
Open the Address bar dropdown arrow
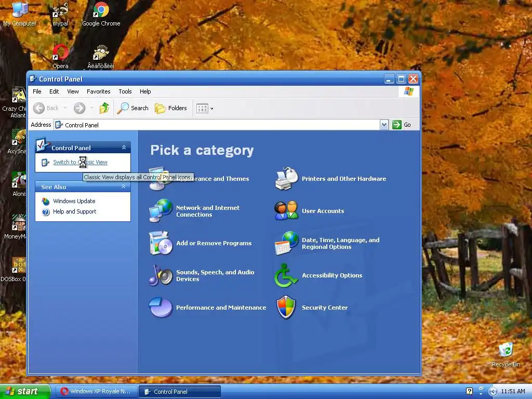[384, 125]
